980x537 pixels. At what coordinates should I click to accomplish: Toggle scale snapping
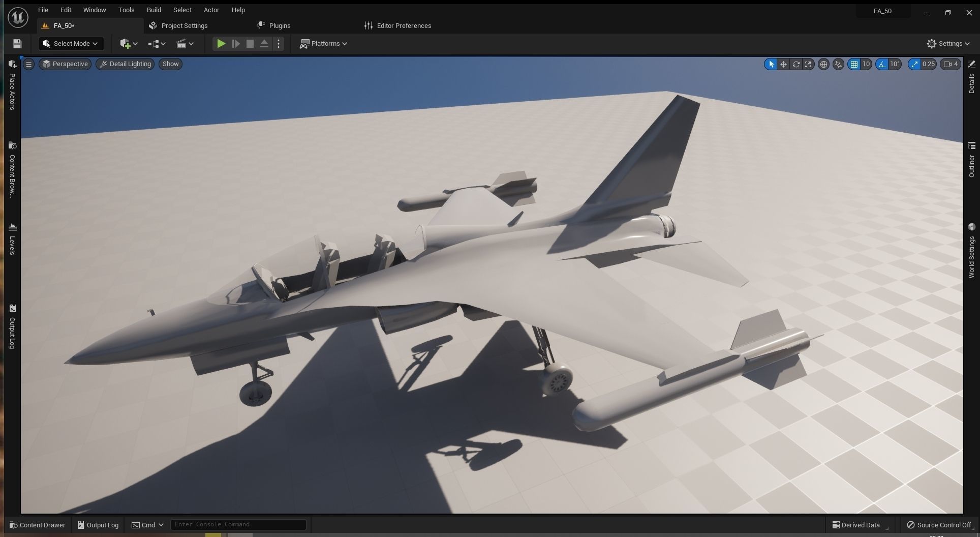914,64
